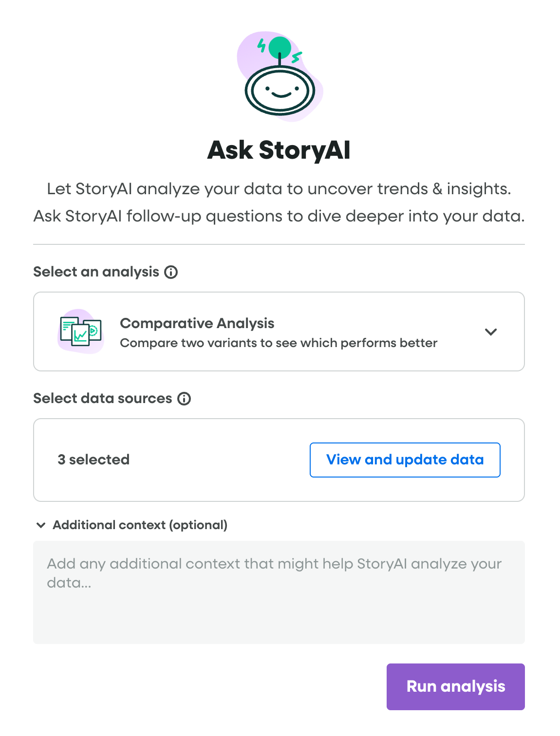Click the StoryAI robot mascot icon
The image size is (560, 736).
(280, 78)
